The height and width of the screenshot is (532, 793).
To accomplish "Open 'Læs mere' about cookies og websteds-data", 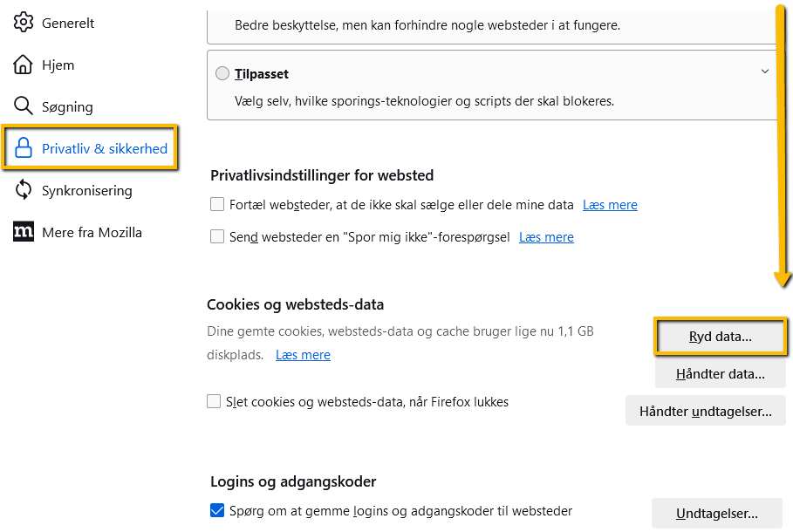I will pyautogui.click(x=303, y=354).
